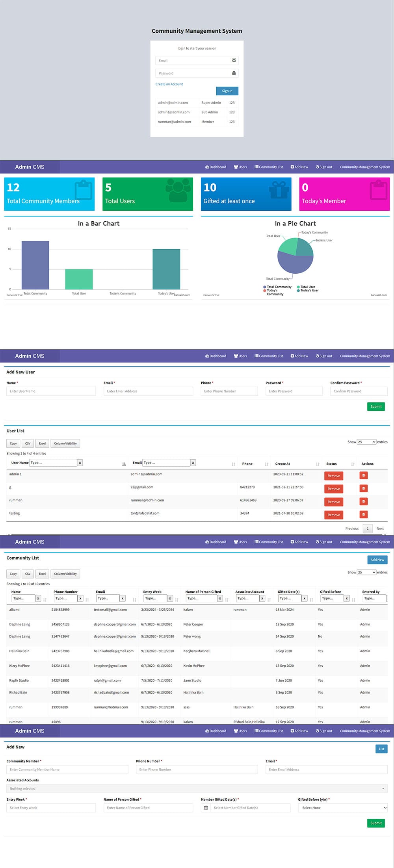Screen dimensions: 394x868
Task: Select Sign out in the Add New User page navbar
Action: tap(324, 356)
